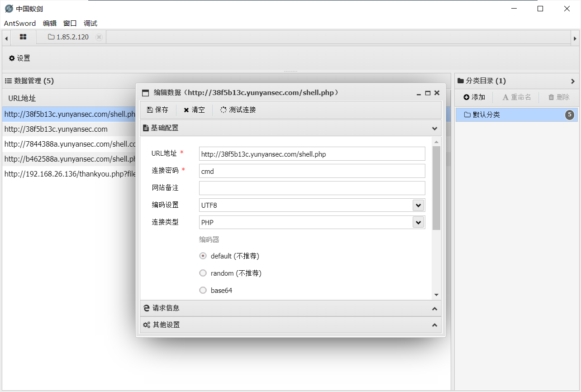
Task: Open the encoding setting UTF8 dropdown
Action: [x=418, y=205]
